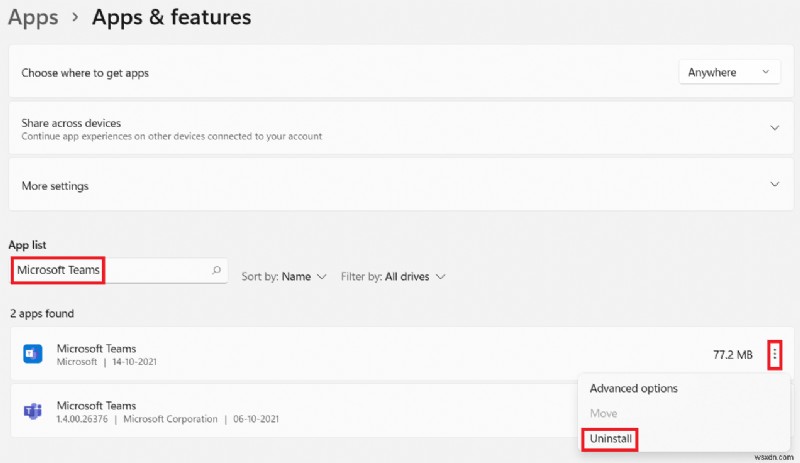Open the Anywhere dropdown for app sources
This screenshot has width=800, height=463.
tap(728, 72)
